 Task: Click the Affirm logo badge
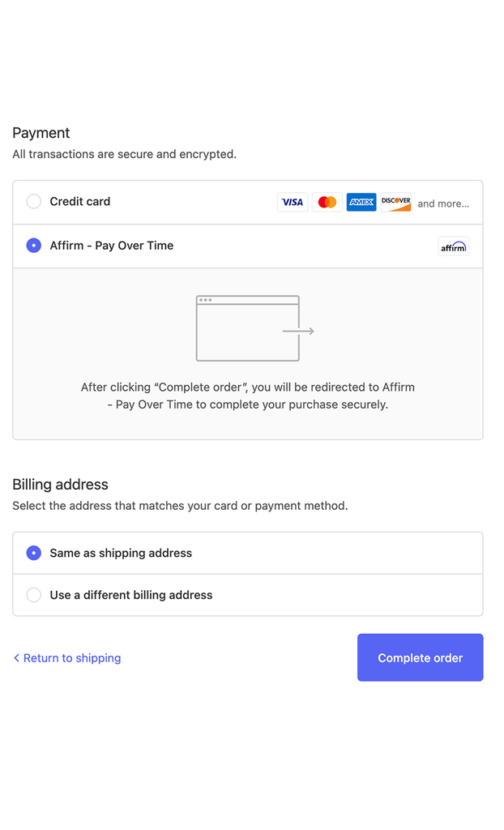click(x=454, y=246)
